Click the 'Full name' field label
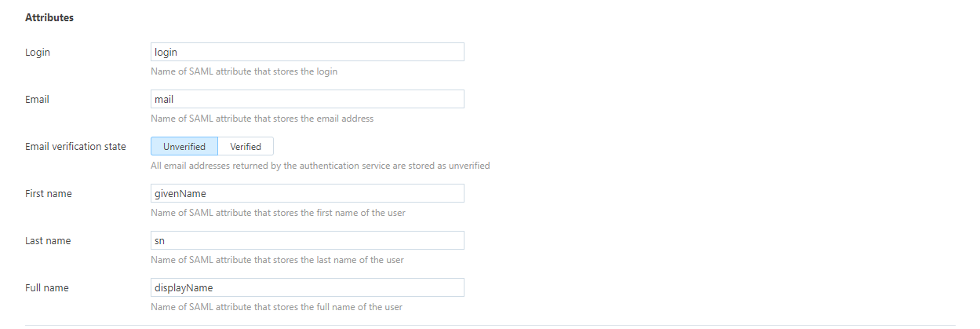This screenshot has height=329, width=980. point(47,288)
